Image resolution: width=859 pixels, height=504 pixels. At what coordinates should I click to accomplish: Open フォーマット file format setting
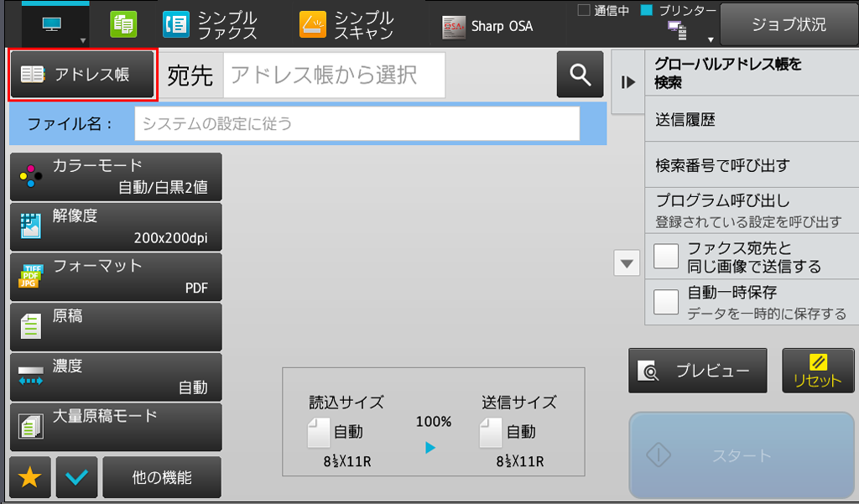click(116, 277)
